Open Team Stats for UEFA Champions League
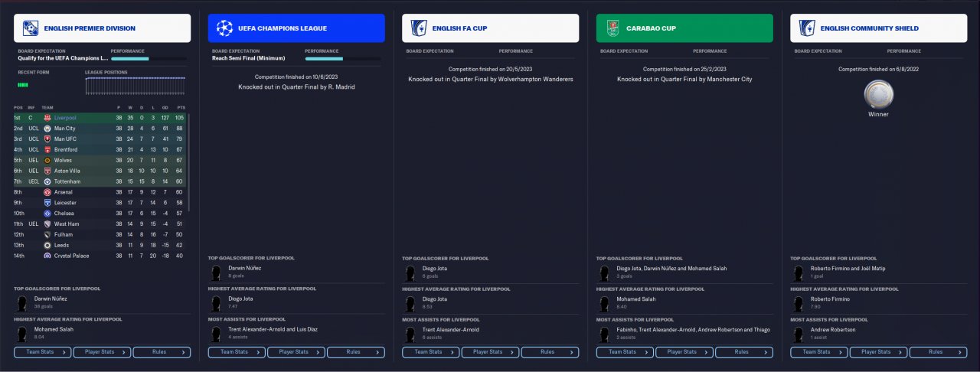The width and height of the screenshot is (980, 372). pos(237,352)
